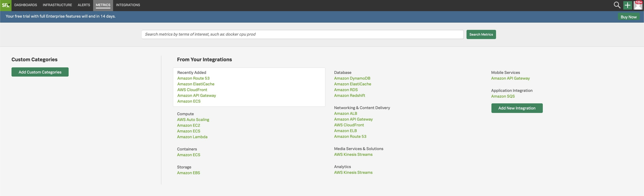Open AWS CloudFront under Recently Added
644x196 pixels.
192,90
